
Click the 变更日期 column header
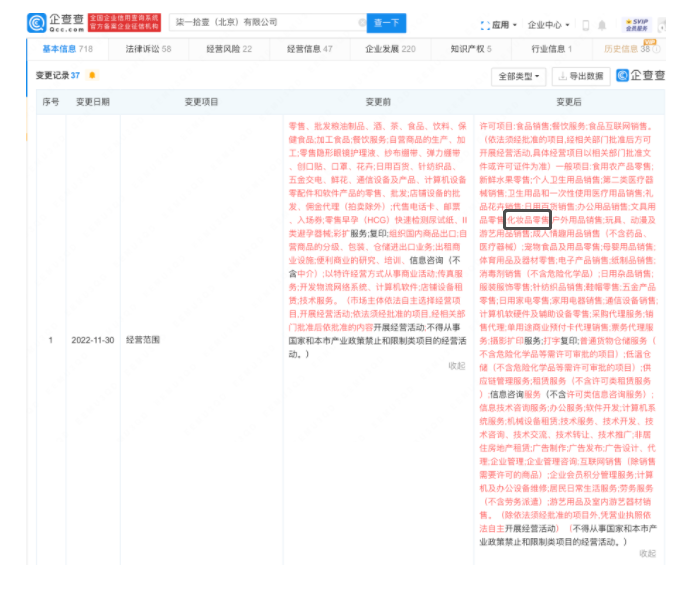(93, 102)
